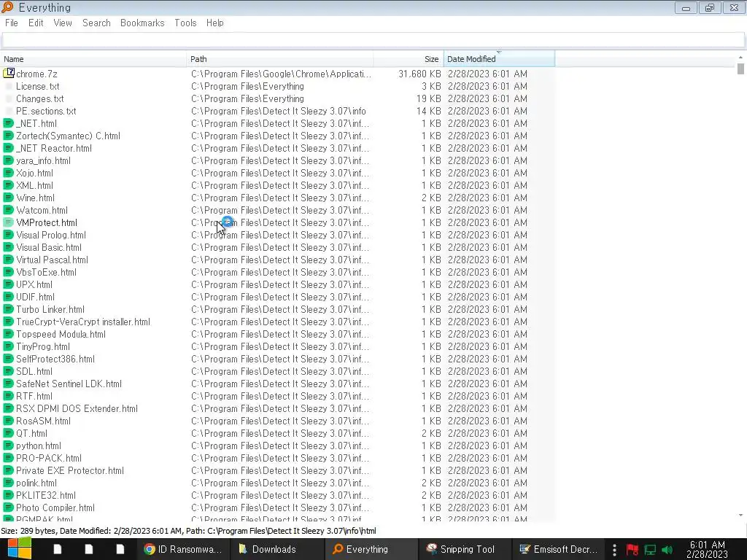The width and height of the screenshot is (747, 560).
Task: Select TrueCrypt-VeraCrypt installer.html file name
Action: point(83,322)
